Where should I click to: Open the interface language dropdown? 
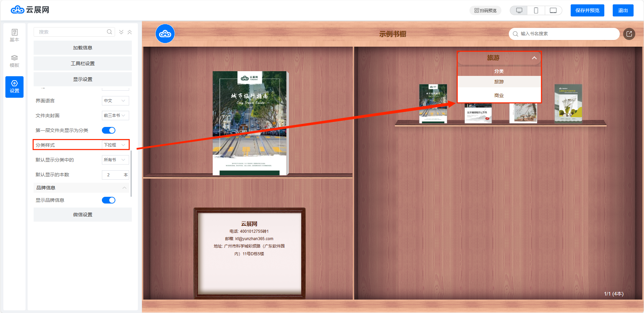pos(115,101)
